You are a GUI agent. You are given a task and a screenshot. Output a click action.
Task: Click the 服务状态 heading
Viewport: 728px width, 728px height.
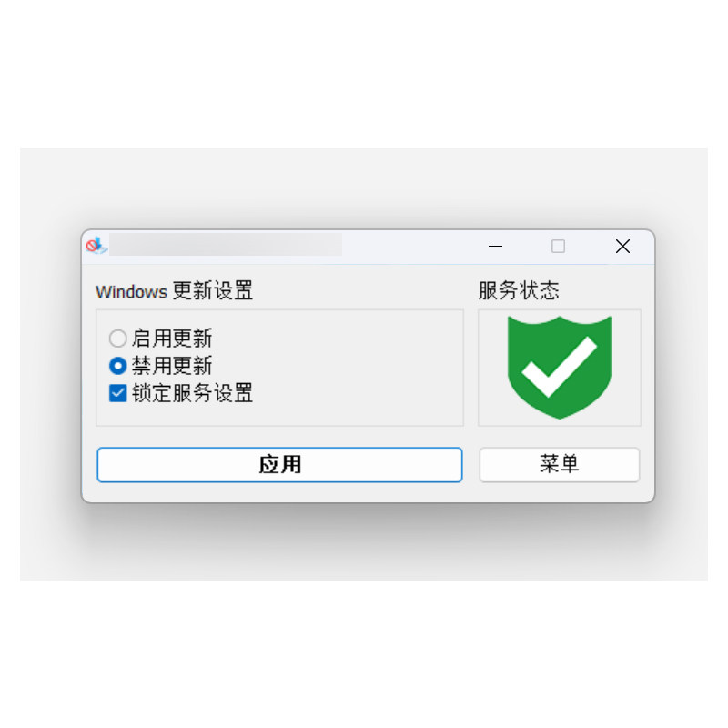click(x=519, y=291)
